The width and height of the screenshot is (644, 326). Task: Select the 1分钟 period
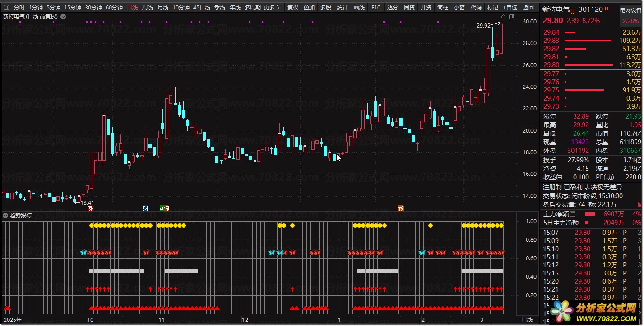click(x=36, y=8)
